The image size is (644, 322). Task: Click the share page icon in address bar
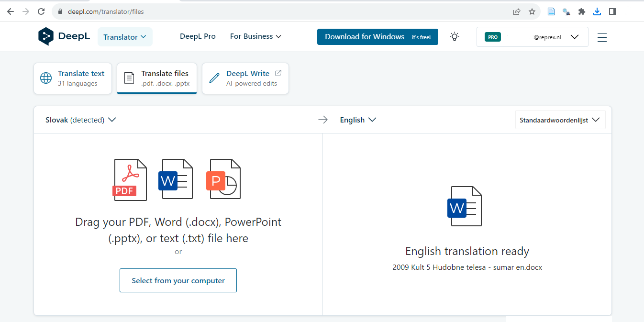517,11
